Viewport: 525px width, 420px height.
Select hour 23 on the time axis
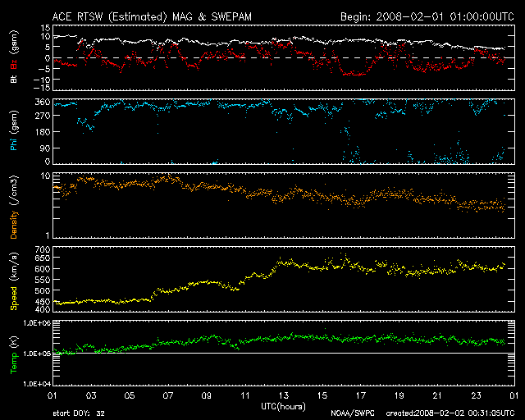tap(475, 395)
